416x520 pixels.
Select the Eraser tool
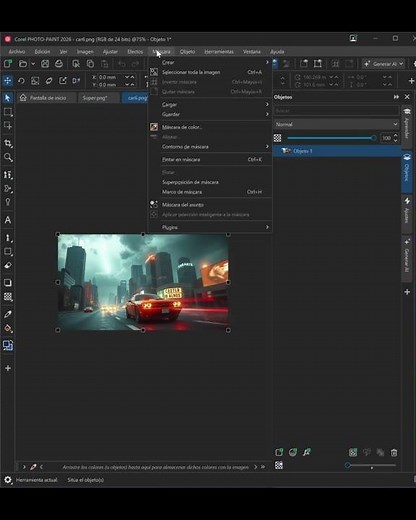(8, 265)
